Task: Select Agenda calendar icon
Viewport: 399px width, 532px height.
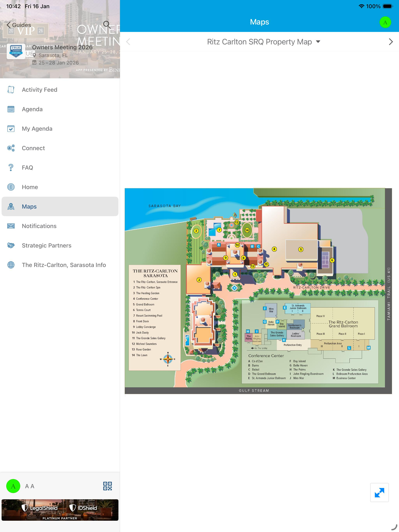Action: point(11,109)
